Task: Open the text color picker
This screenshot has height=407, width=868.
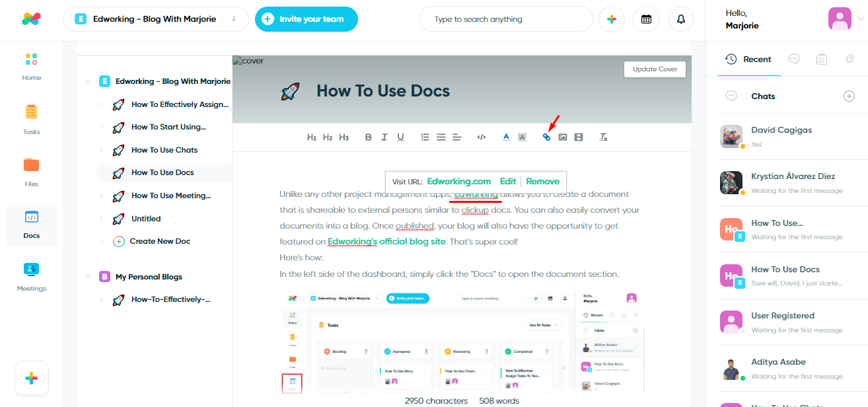Action: point(506,137)
